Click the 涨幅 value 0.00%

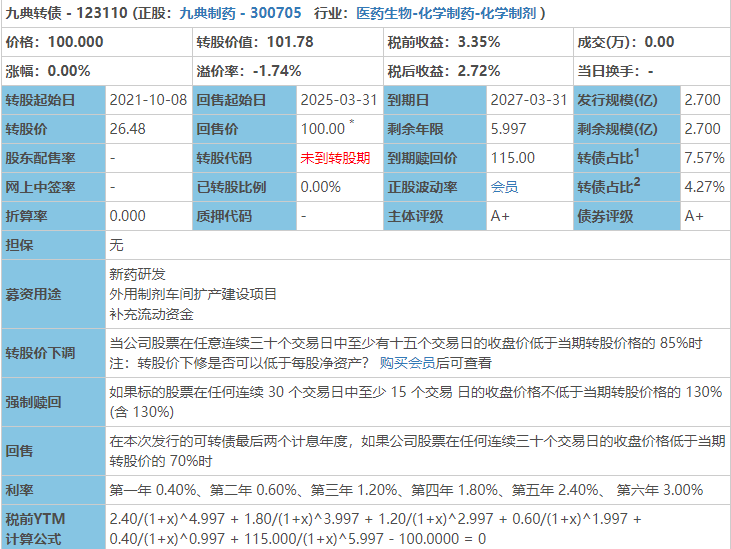(69, 71)
